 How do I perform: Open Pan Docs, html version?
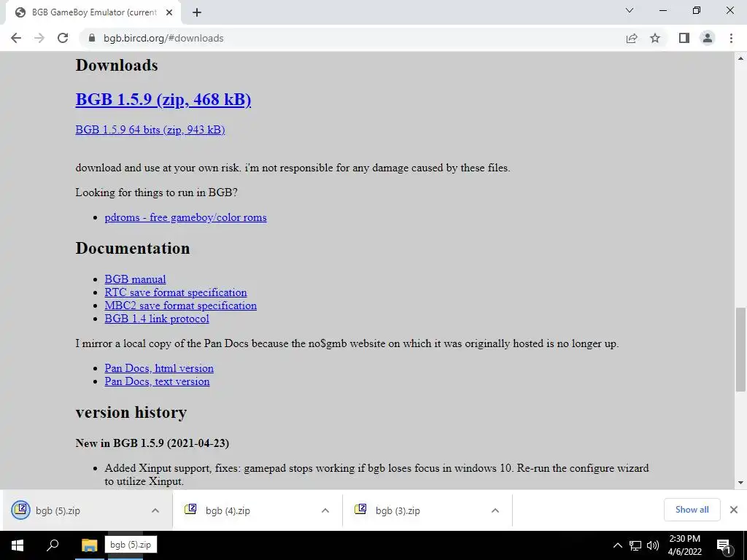tap(159, 368)
